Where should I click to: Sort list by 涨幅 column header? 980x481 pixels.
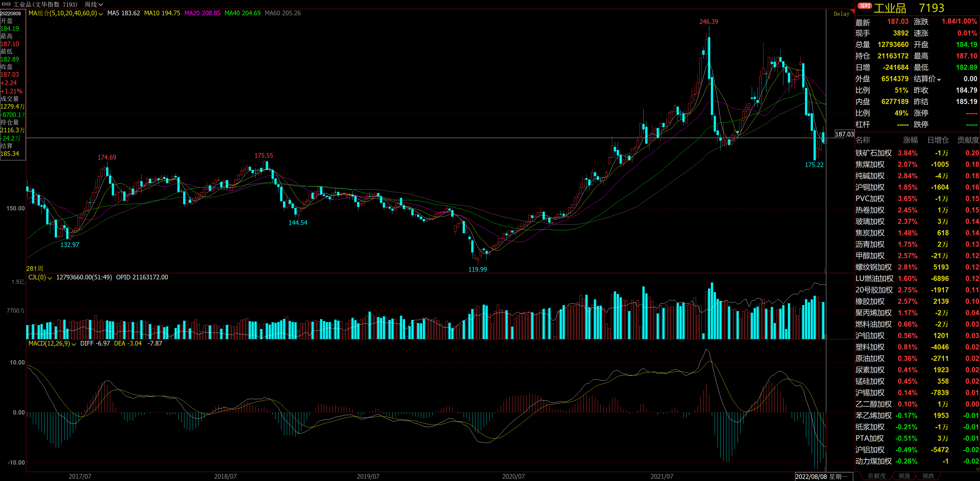point(910,140)
